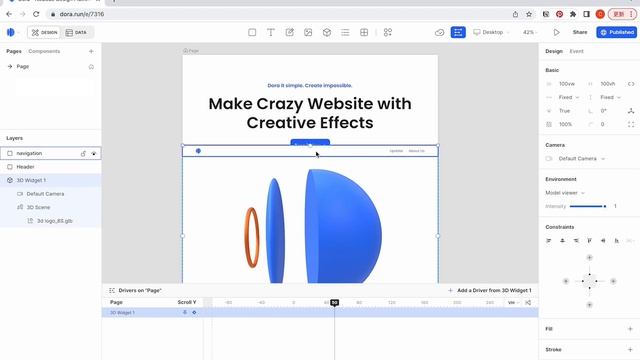Screen dimensions: 640x360
Task: Switch to DESIGN mode
Action: [44, 32]
